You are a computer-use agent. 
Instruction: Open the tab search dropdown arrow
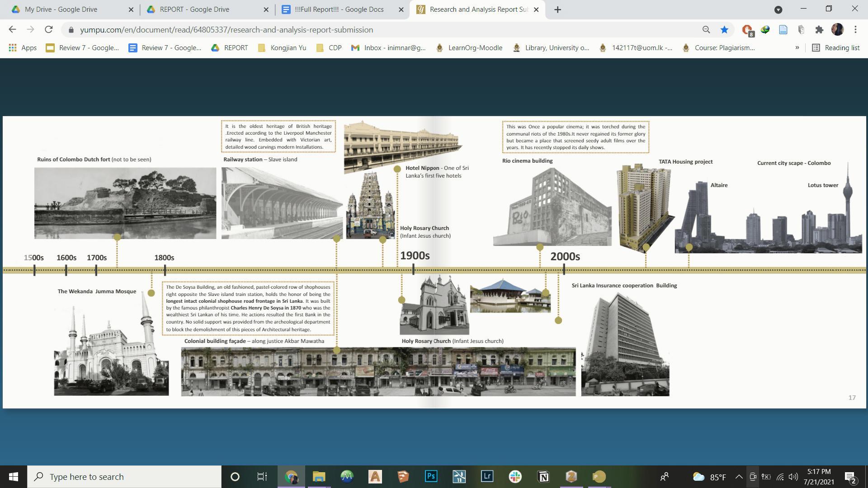tap(778, 9)
